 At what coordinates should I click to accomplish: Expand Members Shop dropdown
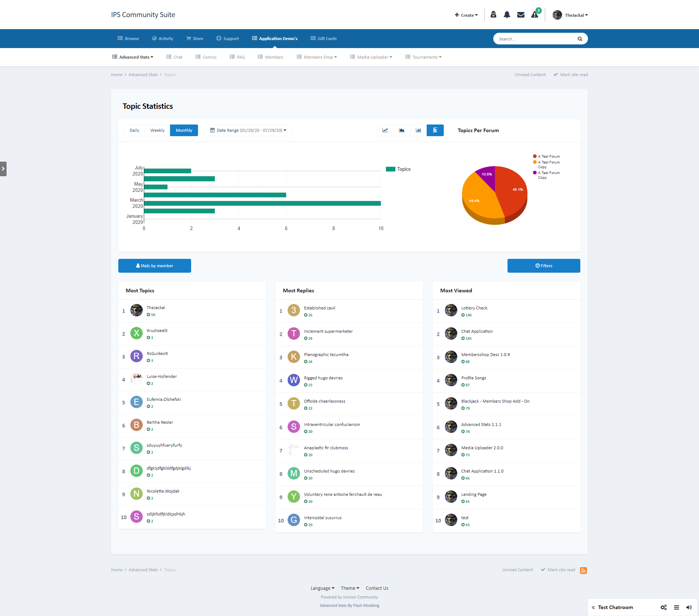(x=317, y=57)
